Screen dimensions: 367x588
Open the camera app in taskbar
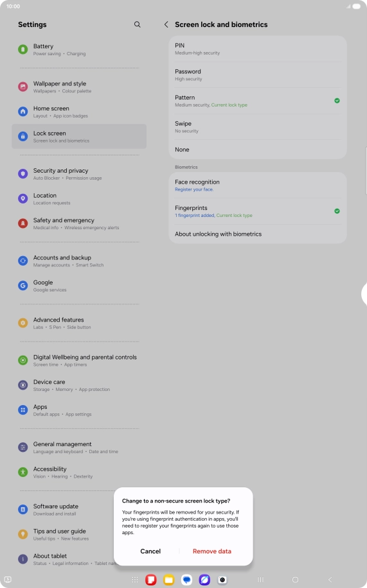point(222,580)
